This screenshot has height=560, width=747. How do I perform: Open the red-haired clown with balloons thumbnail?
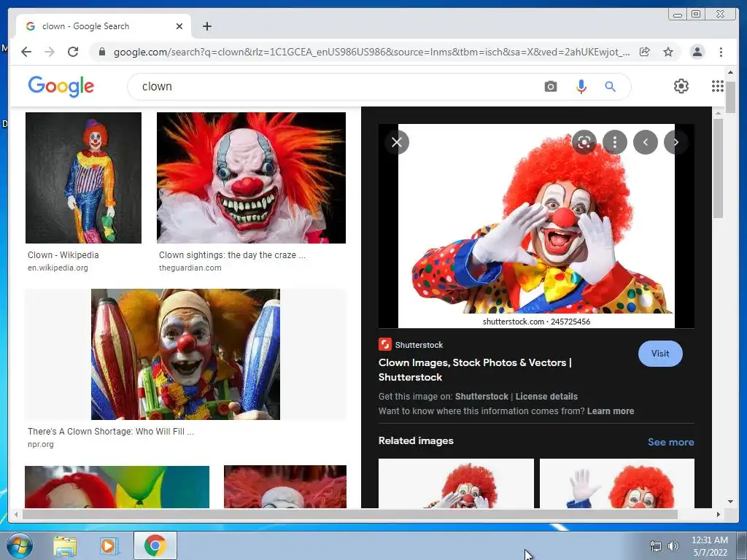click(117, 486)
